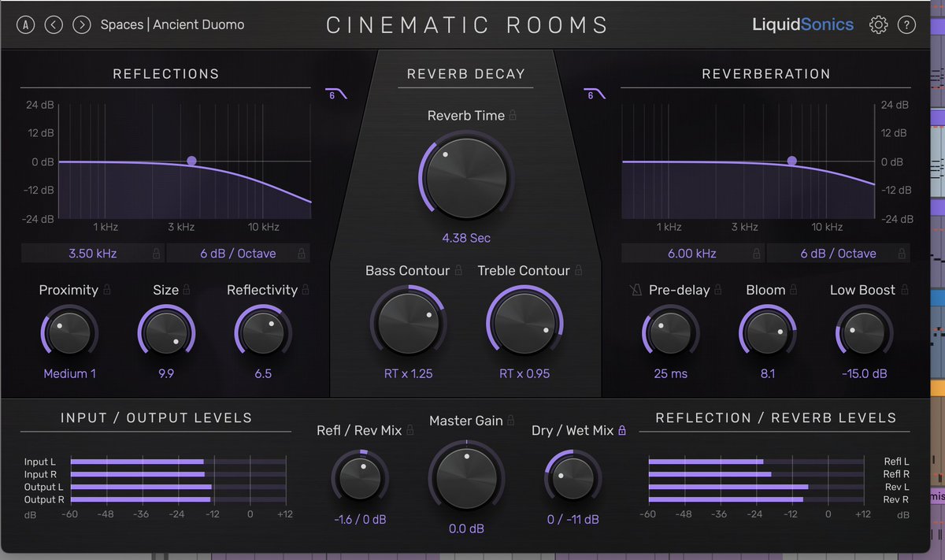Click the Size knob

(166, 333)
